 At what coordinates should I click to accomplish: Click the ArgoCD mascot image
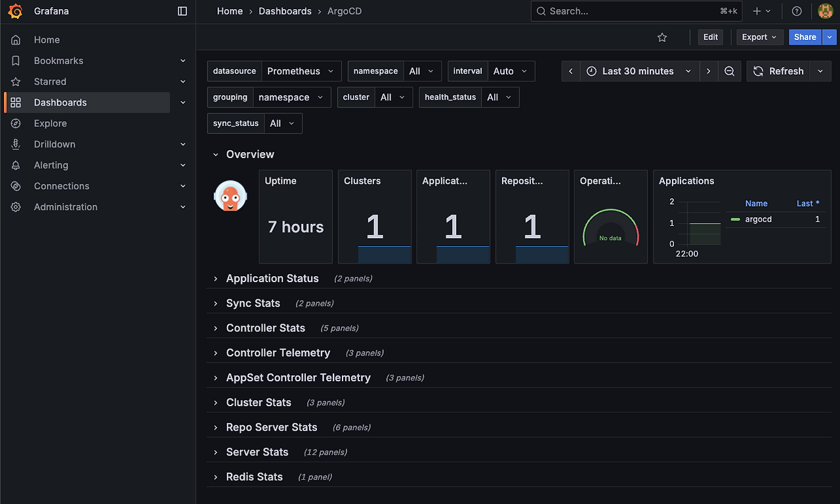[x=230, y=196]
